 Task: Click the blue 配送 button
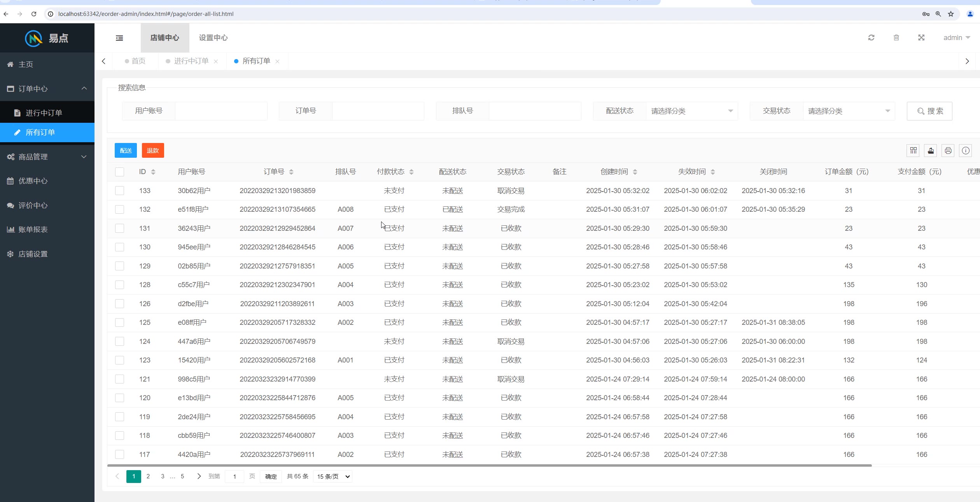coord(126,150)
